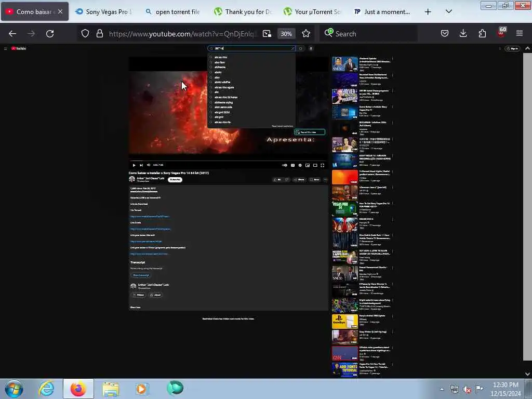The height and width of the screenshot is (399, 532).
Task: Expand the list all tabs dropdown
Action: [x=448, y=12]
